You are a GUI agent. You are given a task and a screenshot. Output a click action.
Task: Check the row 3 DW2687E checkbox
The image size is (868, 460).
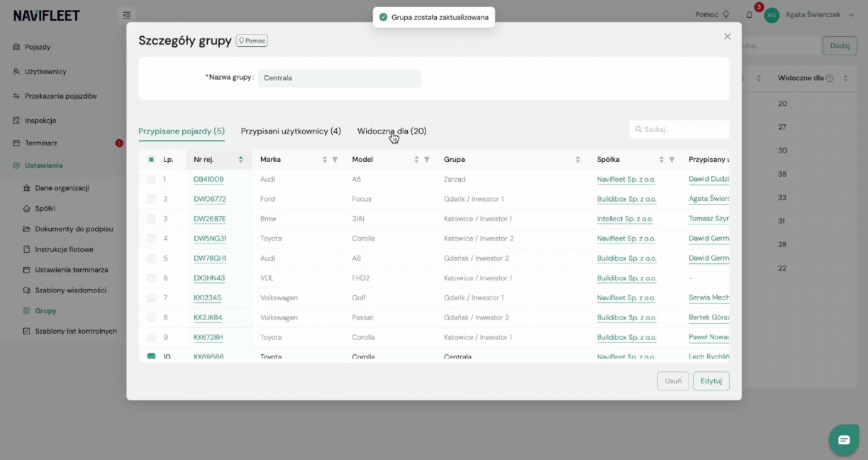pos(151,219)
